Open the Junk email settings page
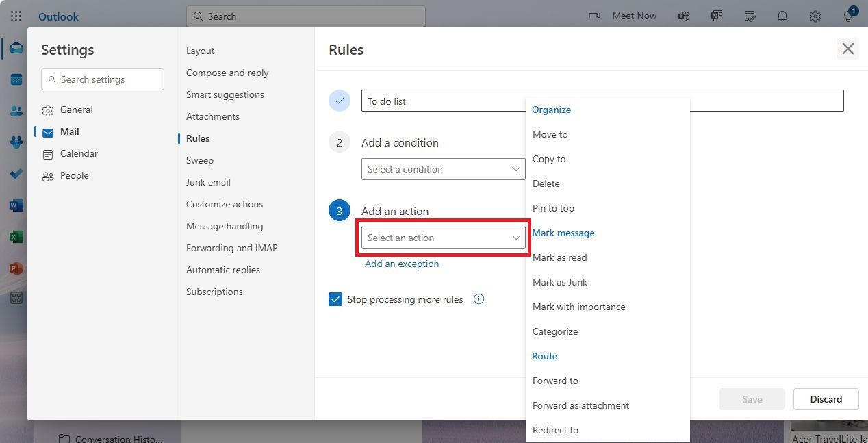Screen dimensions: 868x443 click(208, 182)
